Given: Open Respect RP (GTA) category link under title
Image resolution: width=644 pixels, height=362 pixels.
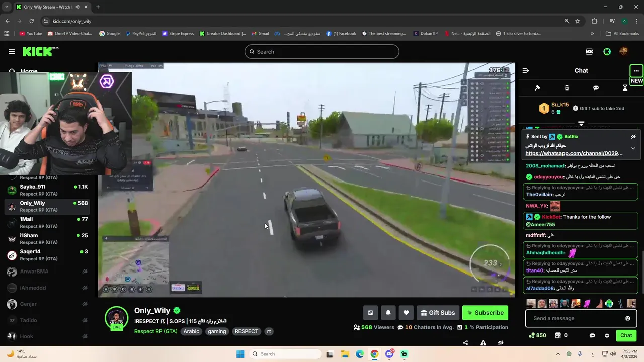Looking at the screenshot, I should coord(155,331).
